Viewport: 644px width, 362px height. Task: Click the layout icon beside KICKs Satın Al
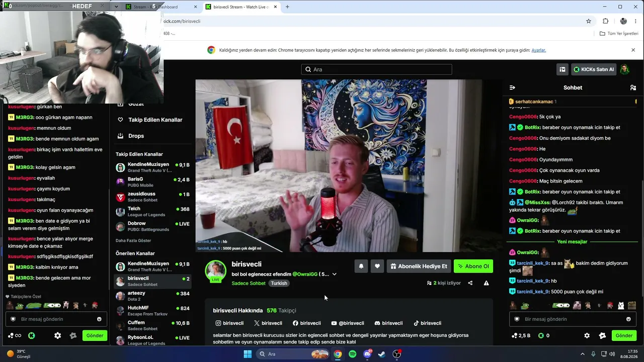click(x=562, y=69)
